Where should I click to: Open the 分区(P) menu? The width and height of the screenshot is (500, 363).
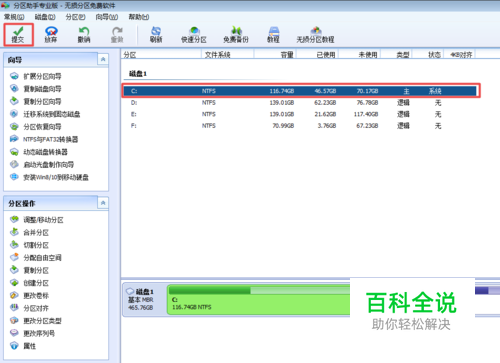click(x=75, y=17)
